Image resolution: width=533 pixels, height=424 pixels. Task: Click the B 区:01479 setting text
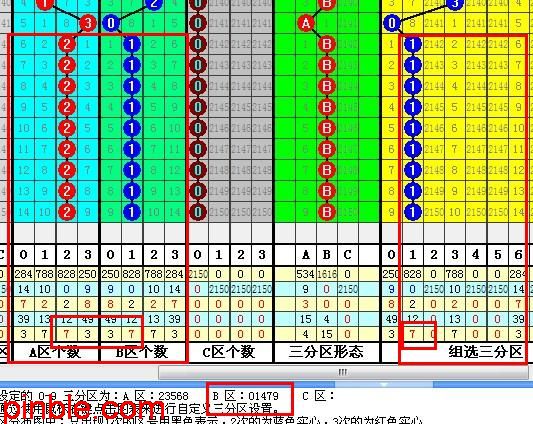pos(246,396)
